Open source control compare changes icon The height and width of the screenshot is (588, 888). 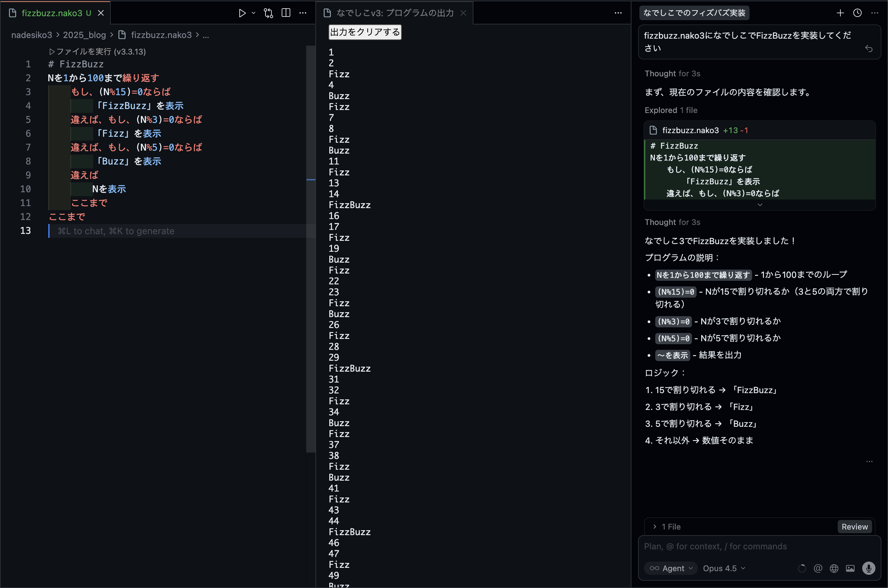(x=268, y=12)
